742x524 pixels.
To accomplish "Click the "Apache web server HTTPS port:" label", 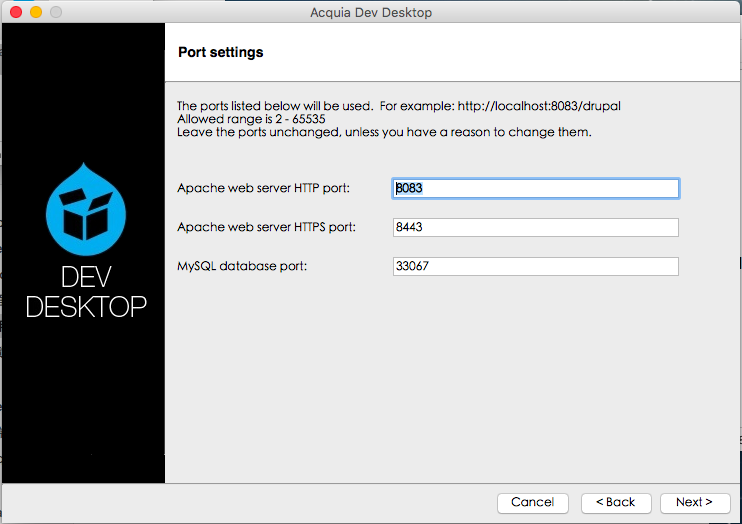I will [x=266, y=227].
